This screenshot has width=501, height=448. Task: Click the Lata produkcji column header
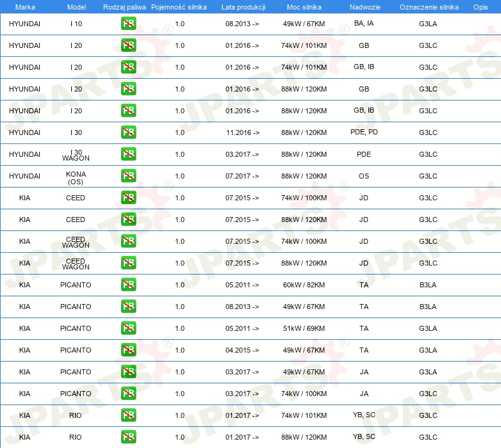point(243,7)
